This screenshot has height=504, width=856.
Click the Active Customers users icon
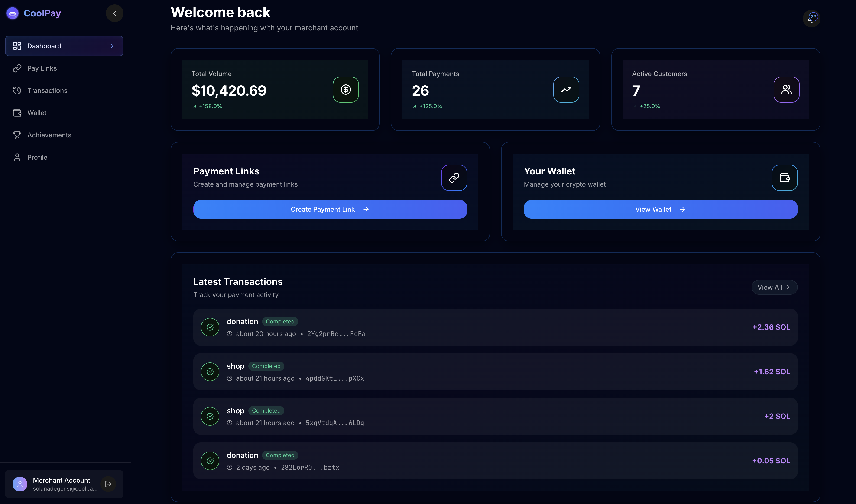(x=786, y=90)
